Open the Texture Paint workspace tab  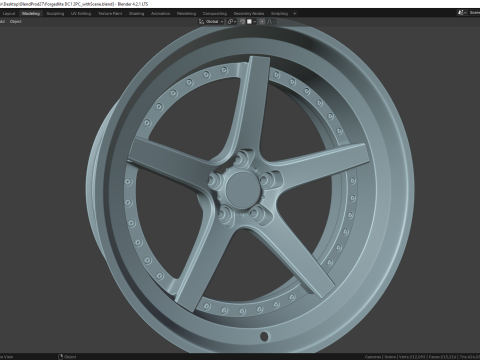pyautogui.click(x=110, y=14)
